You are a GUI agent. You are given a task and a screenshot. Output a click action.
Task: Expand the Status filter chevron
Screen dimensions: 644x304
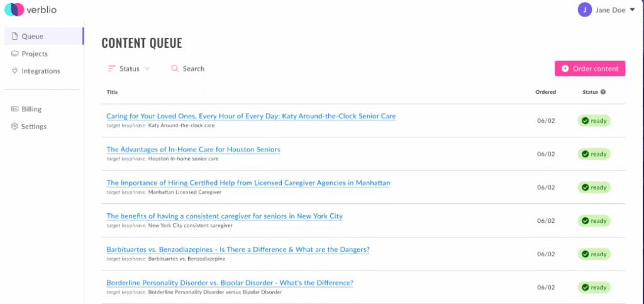(x=147, y=69)
